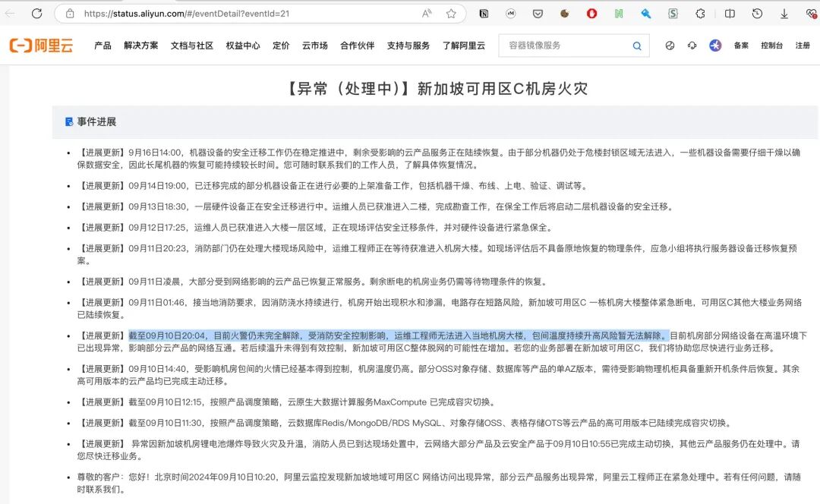Image resolution: width=820 pixels, height=504 pixels.
Task: Click the 事件进展 section heading
Action: click(x=96, y=121)
